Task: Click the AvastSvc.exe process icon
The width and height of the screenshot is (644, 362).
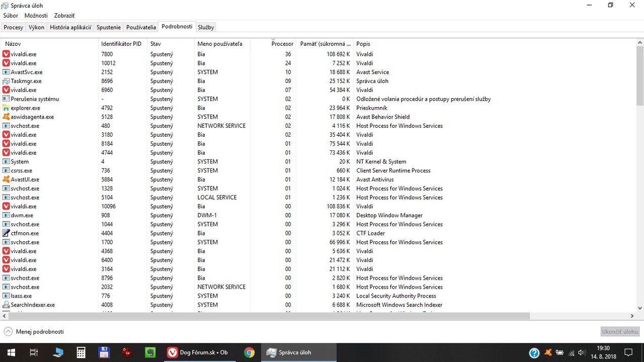Action: pyautogui.click(x=6, y=72)
